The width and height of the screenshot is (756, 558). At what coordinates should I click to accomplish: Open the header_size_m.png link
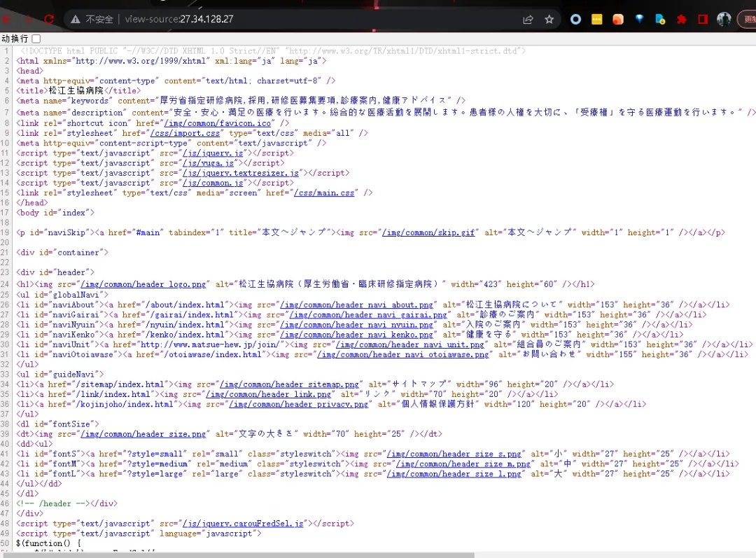click(463, 464)
